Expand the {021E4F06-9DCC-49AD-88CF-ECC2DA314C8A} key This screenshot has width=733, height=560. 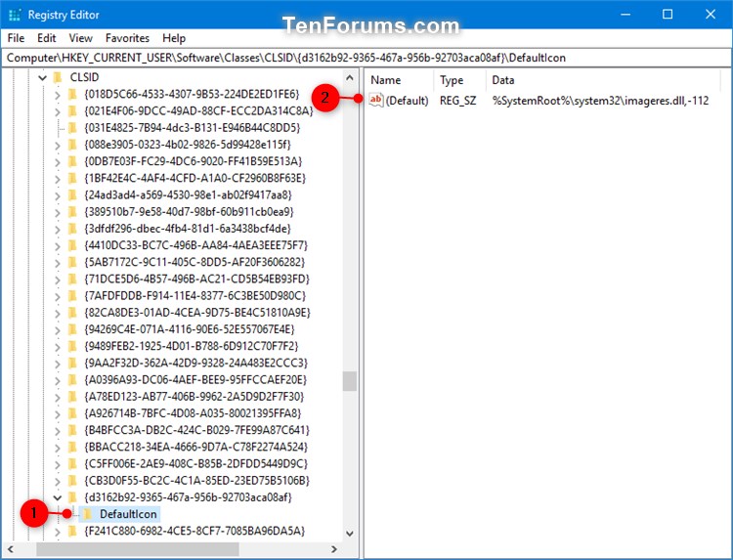[58, 111]
